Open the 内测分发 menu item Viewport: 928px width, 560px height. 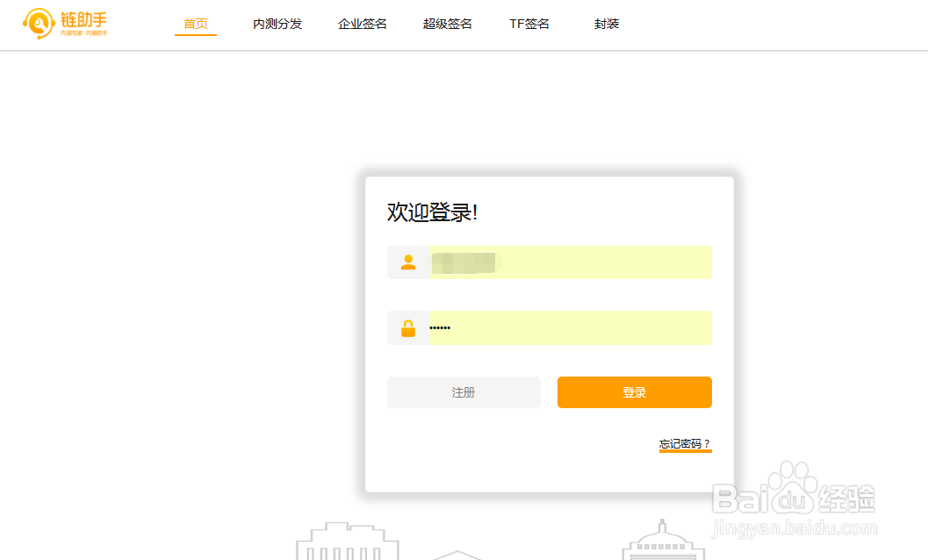click(x=277, y=24)
